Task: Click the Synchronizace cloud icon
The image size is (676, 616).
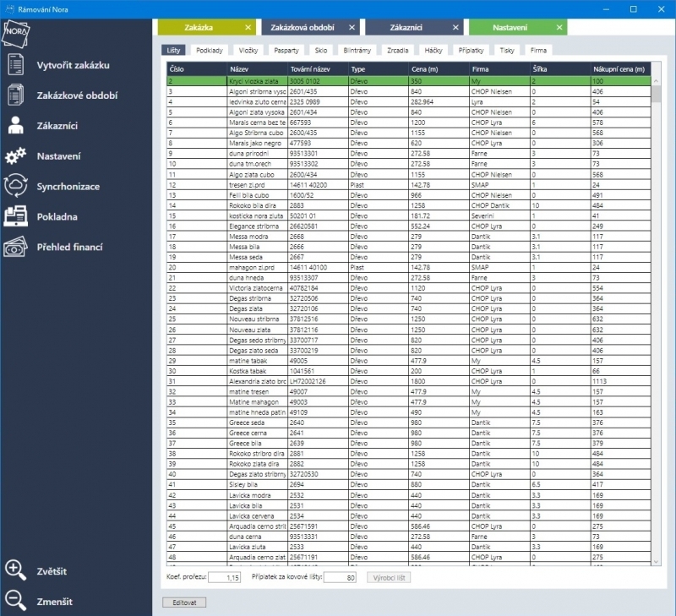Action: [15, 186]
